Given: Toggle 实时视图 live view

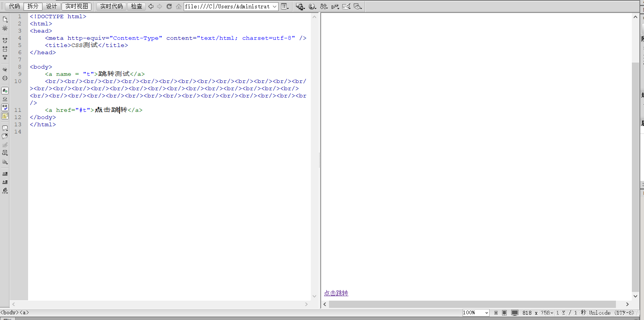Looking at the screenshot, I should click(76, 6).
